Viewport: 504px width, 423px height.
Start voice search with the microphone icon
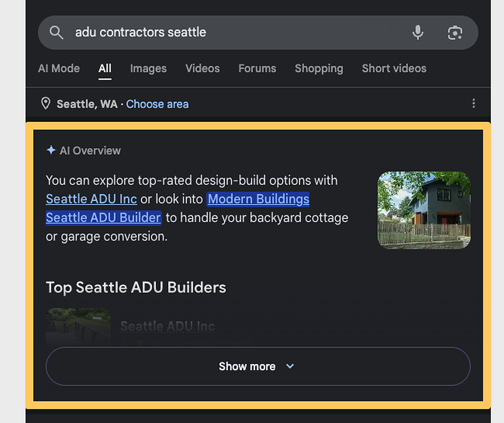[418, 33]
